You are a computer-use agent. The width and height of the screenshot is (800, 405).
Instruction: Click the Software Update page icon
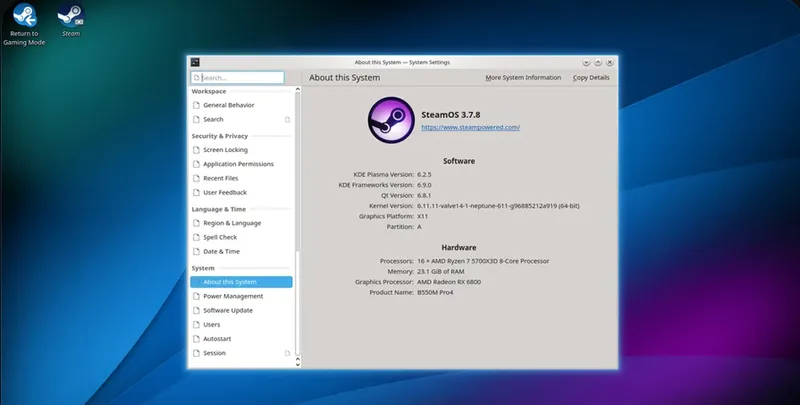(x=196, y=311)
